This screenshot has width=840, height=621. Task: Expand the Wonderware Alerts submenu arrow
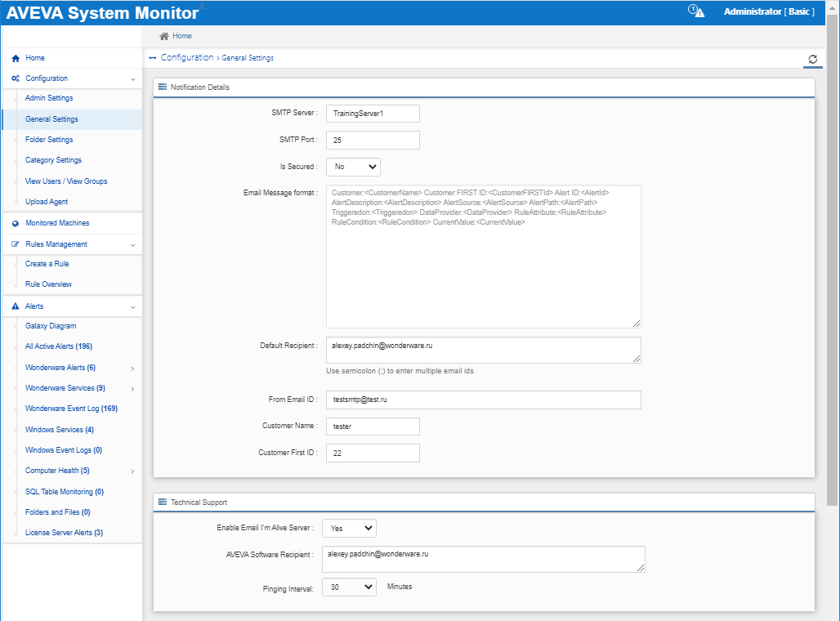(x=132, y=369)
